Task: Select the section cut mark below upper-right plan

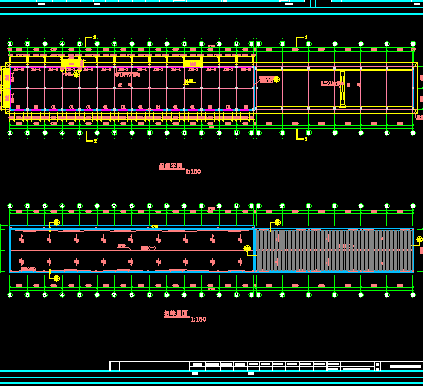Action: tap(301, 135)
